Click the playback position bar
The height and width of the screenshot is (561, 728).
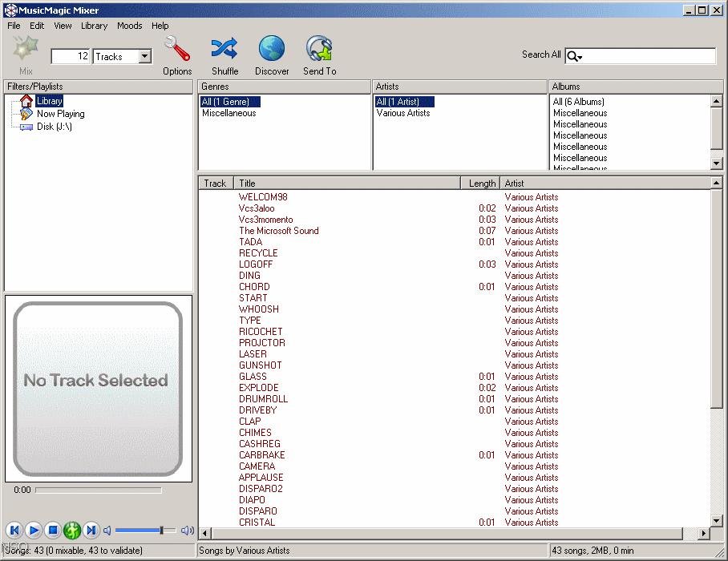(99, 490)
